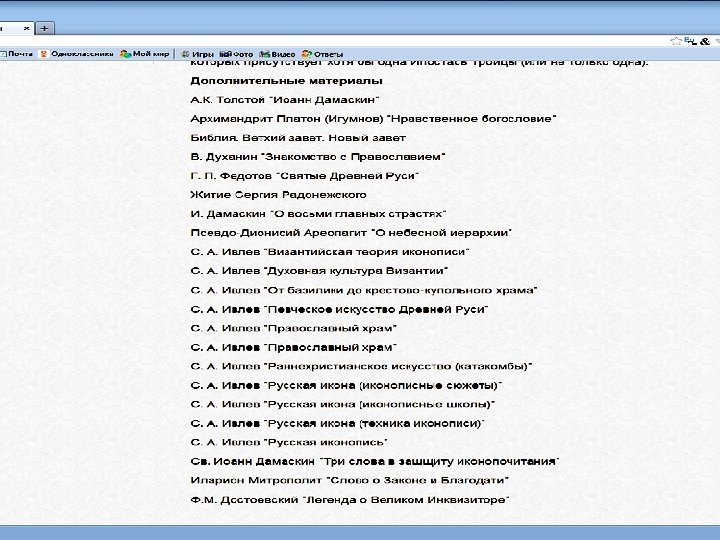Click "О небесной иерархии" line
720x540 pixels.
(x=351, y=233)
